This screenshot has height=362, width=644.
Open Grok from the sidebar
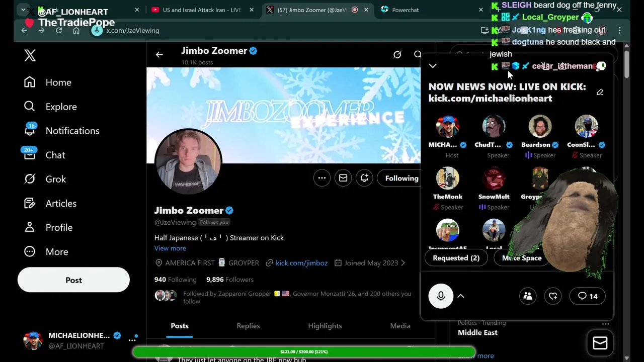pos(45,179)
